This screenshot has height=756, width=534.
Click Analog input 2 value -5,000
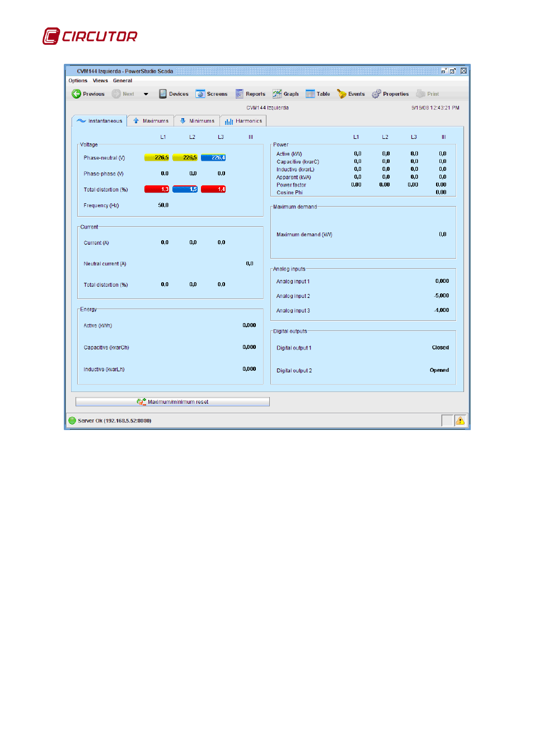[442, 296]
